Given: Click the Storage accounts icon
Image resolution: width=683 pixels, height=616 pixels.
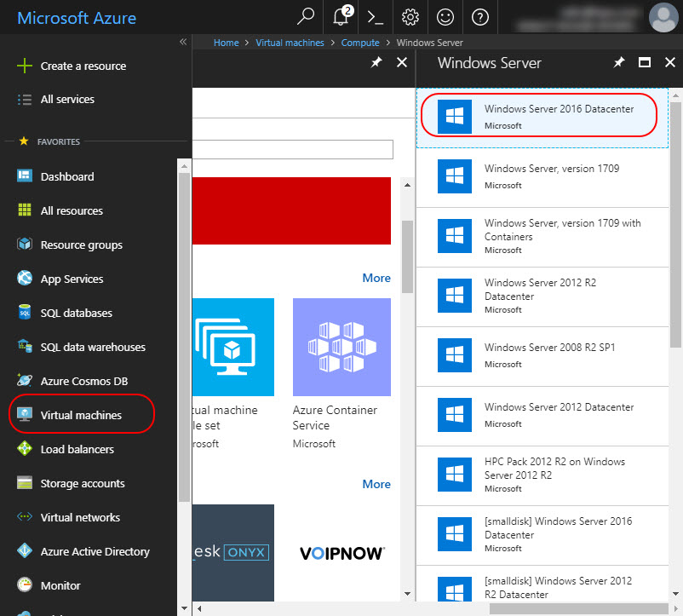Looking at the screenshot, I should [x=25, y=482].
